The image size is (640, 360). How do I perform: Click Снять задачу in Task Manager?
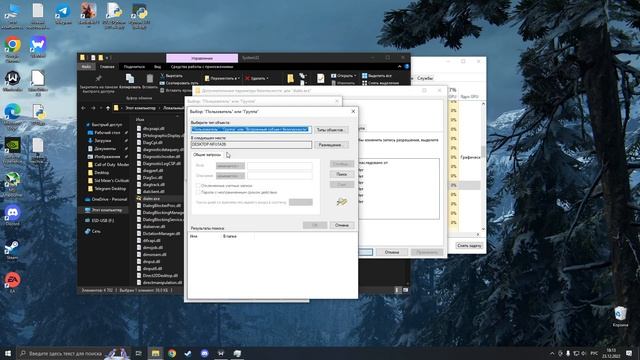click(469, 245)
